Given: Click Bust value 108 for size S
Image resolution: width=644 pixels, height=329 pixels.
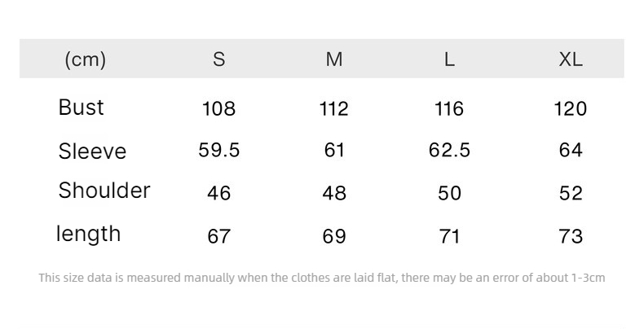Looking at the screenshot, I should pyautogui.click(x=219, y=108).
